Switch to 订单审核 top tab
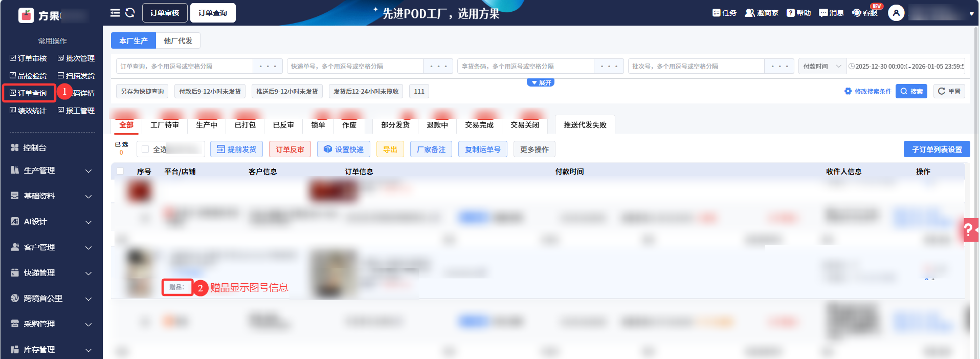The width and height of the screenshot is (980, 359). [165, 13]
